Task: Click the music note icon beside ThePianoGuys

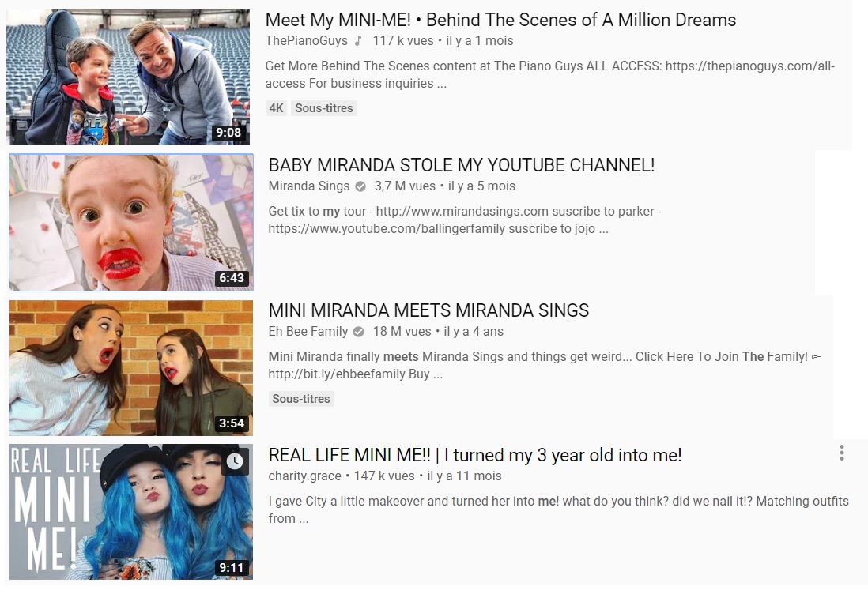Action: (358, 41)
